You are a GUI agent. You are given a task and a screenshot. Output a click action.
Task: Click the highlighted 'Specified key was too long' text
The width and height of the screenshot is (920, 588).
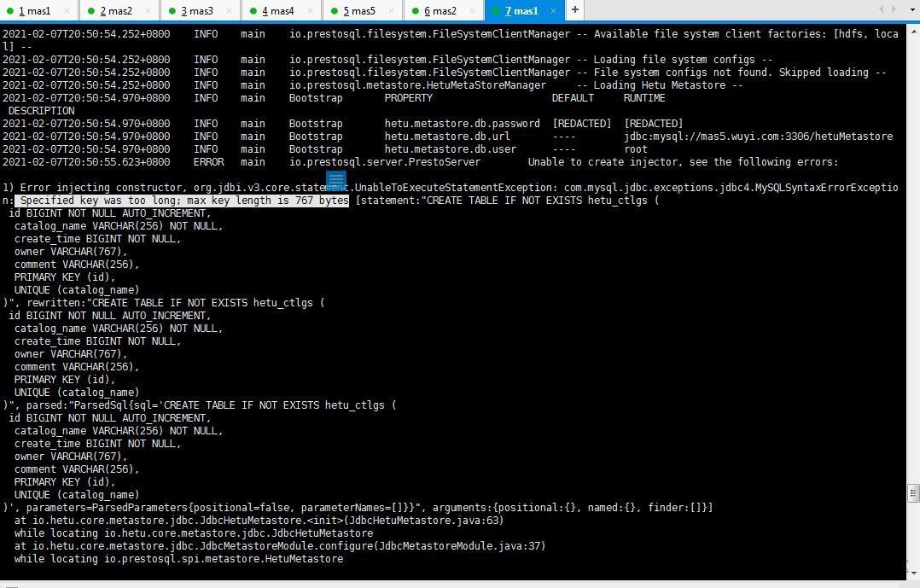point(181,201)
